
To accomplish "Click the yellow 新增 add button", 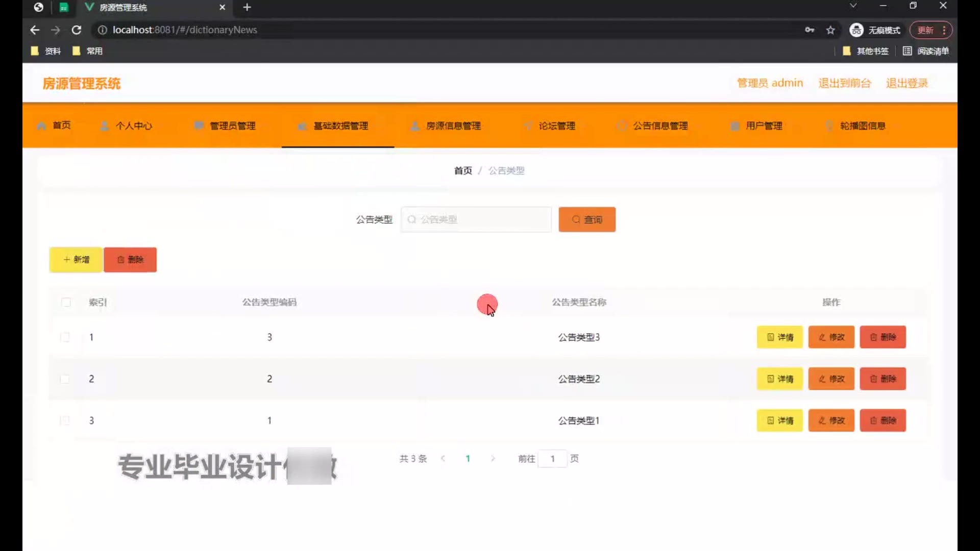I will click(x=76, y=260).
